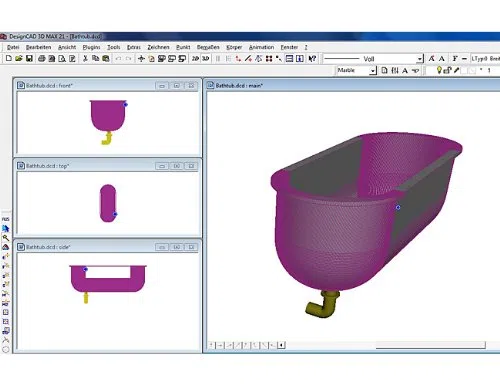Screen dimensions: 500x385
Task: Open the Punkt menu
Action: [x=183, y=47]
